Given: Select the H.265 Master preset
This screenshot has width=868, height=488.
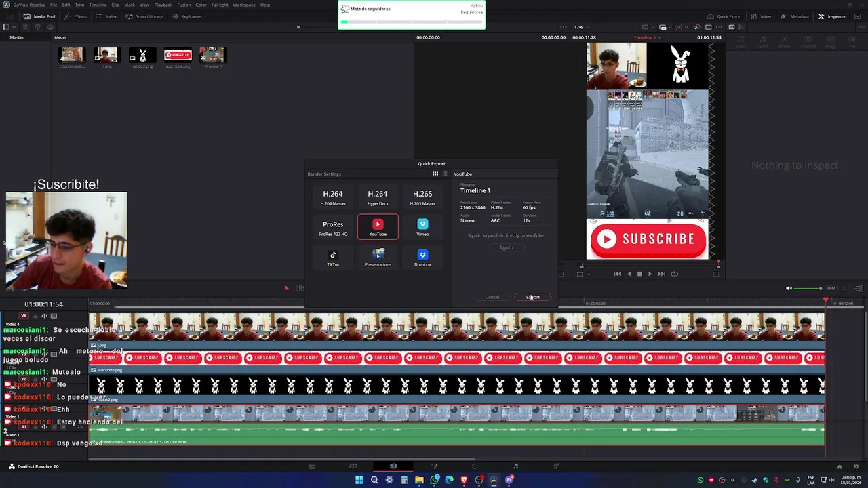Looking at the screenshot, I should (422, 197).
